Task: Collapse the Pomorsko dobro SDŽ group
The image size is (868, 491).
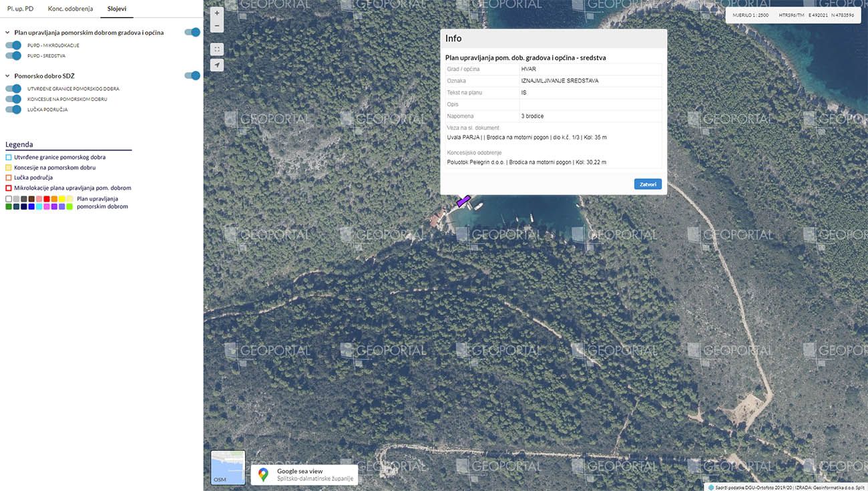Action: pos(7,76)
